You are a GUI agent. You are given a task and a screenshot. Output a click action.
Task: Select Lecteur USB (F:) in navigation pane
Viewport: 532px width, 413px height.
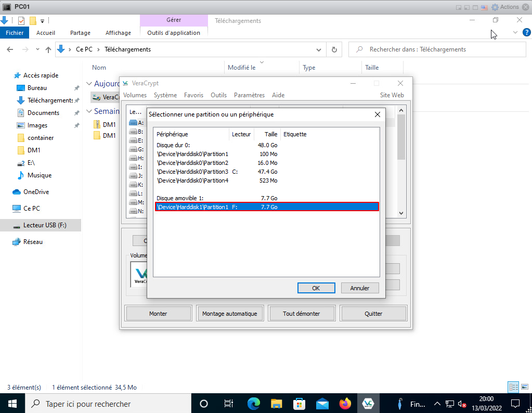(x=45, y=225)
